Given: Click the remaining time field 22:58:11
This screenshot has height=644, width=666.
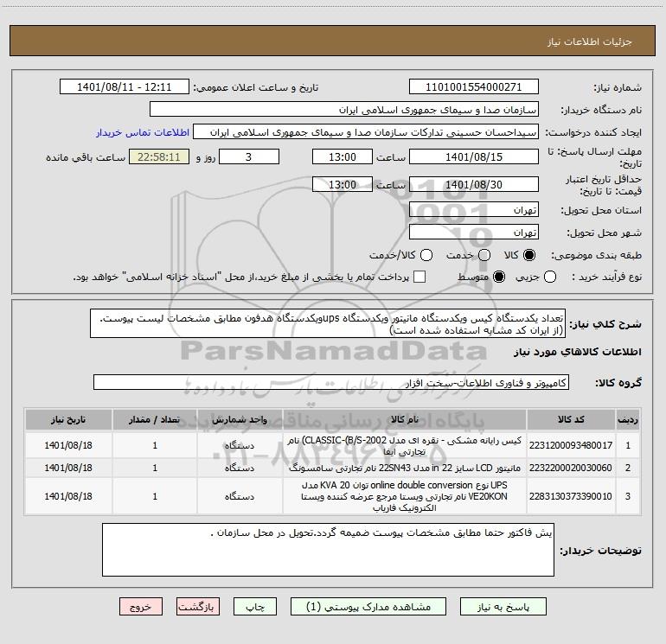Looking at the screenshot, I should point(159,156).
